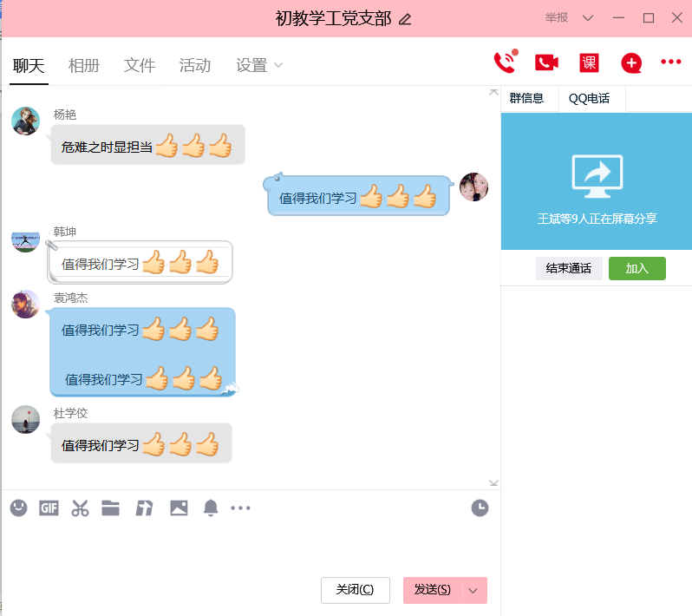The width and height of the screenshot is (692, 616).
Task: Click 杜学佼's avatar
Action: click(26, 420)
